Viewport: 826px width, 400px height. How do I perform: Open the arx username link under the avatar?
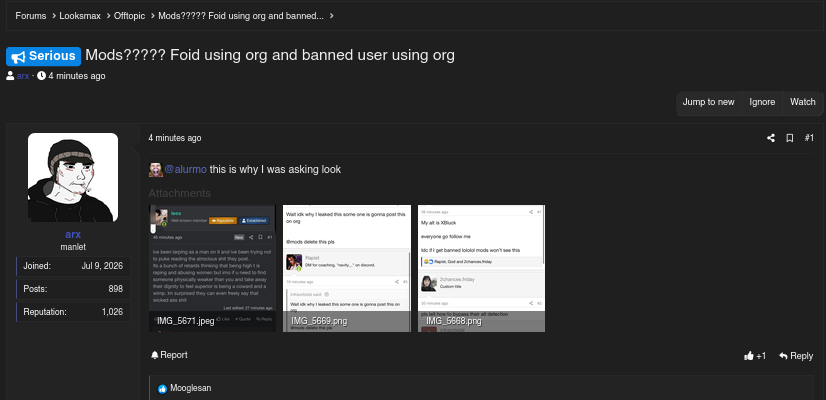point(73,235)
